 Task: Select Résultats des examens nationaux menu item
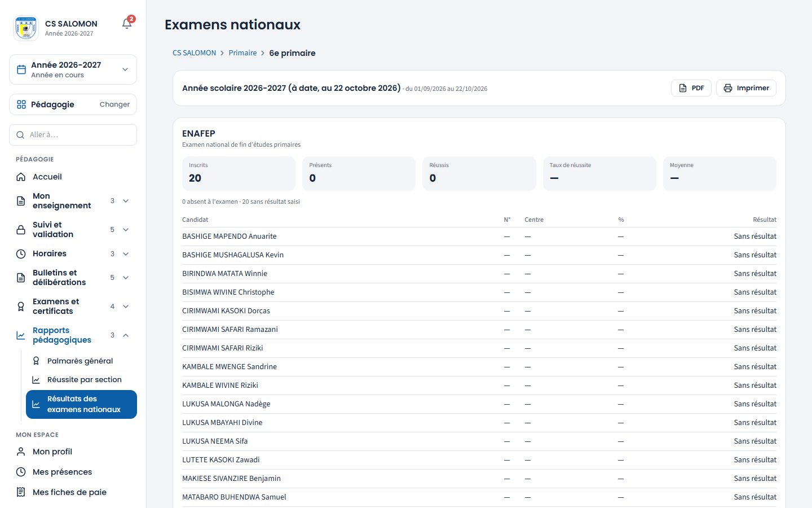coord(81,404)
